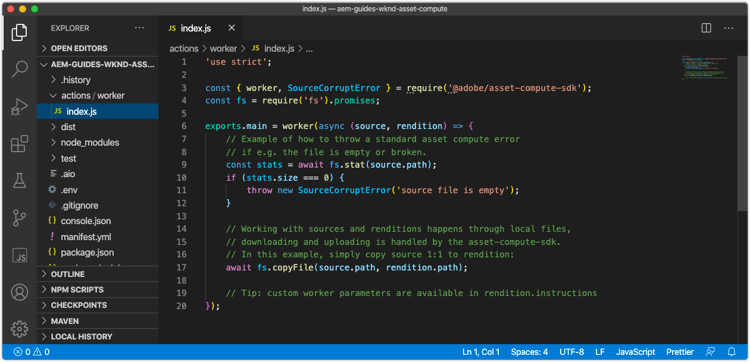
Task: Click the Prettier status bar item
Action: point(680,352)
